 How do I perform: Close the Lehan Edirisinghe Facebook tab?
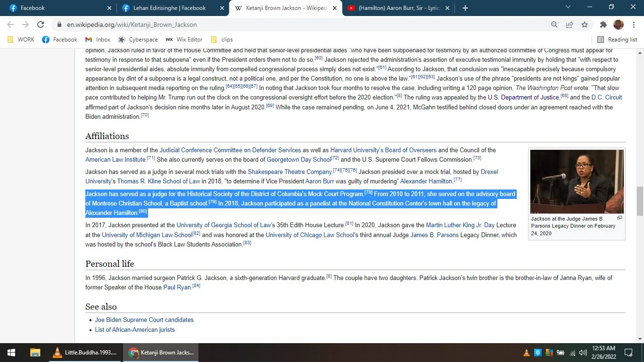[222, 8]
